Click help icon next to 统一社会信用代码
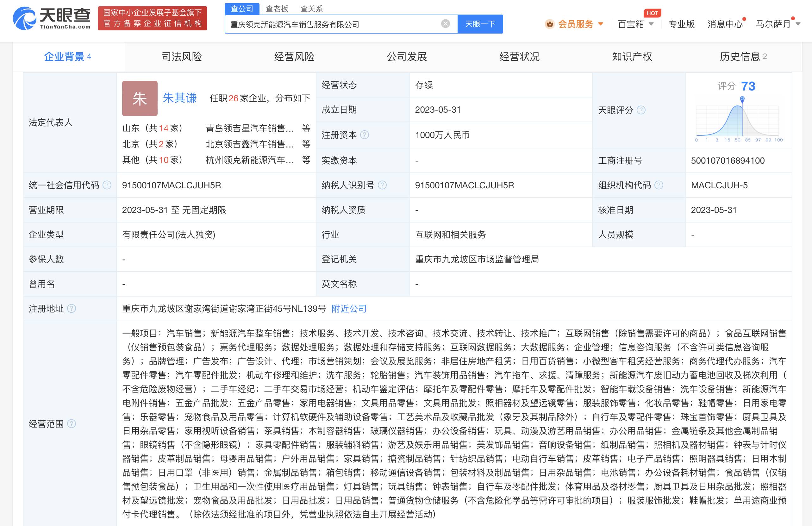Image resolution: width=812 pixels, height=526 pixels. 107,185
